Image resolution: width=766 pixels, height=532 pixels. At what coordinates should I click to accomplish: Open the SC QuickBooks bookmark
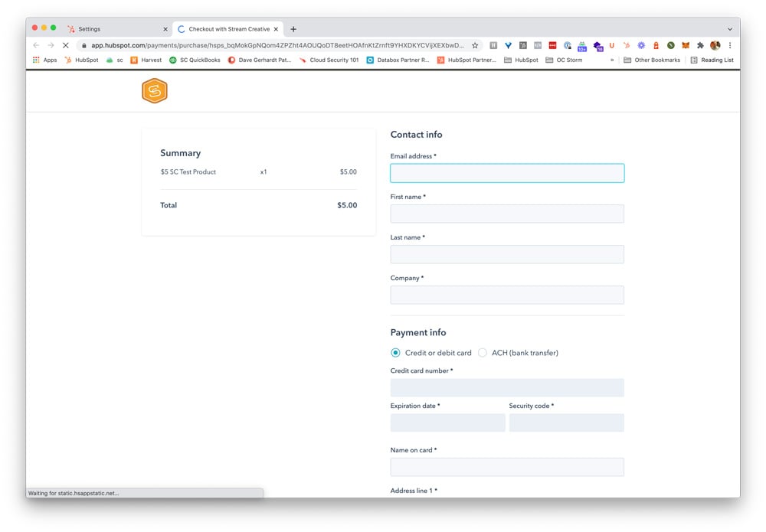(195, 60)
